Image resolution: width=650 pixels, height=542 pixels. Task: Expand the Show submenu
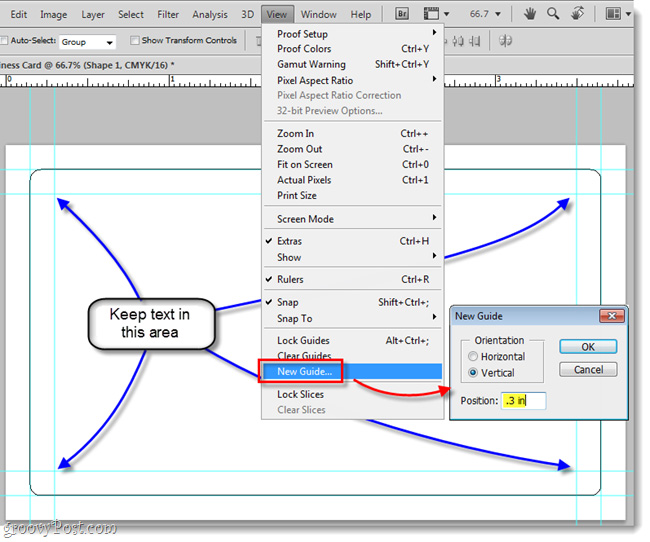pyautogui.click(x=352, y=257)
